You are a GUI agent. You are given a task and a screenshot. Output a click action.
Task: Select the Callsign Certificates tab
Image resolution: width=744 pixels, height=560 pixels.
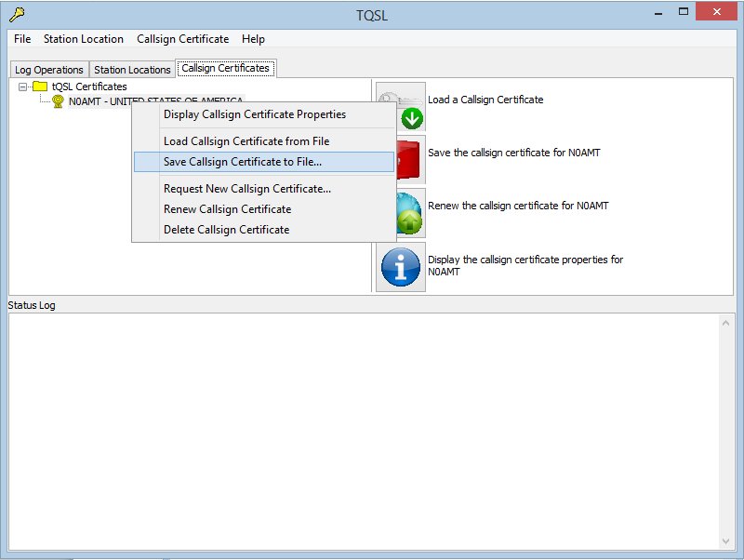click(x=225, y=68)
